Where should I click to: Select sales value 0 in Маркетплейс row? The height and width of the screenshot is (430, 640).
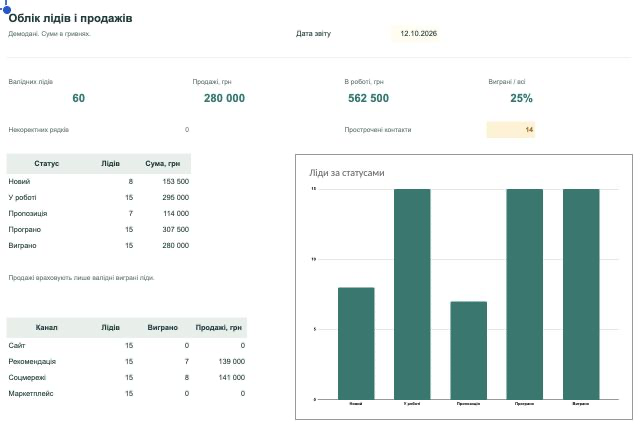243,394
